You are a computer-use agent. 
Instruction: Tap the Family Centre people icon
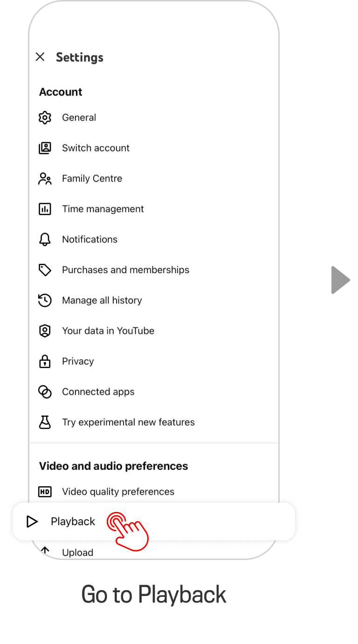(x=45, y=179)
